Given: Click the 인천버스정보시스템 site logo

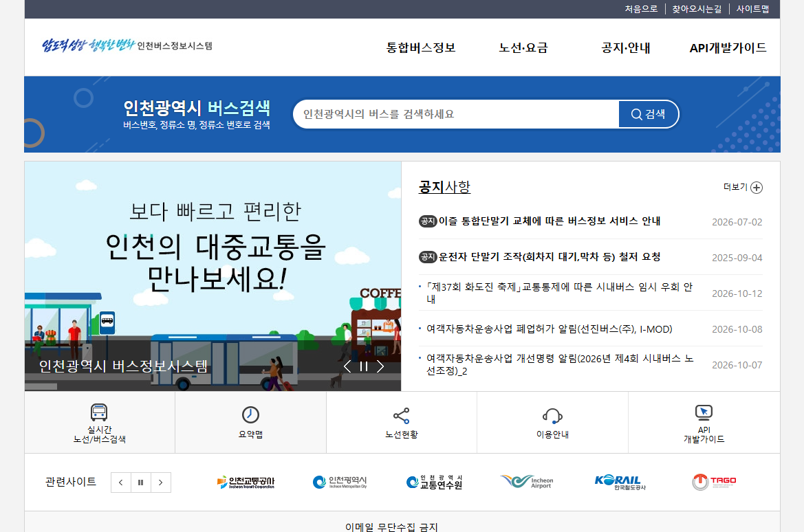Looking at the screenshot, I should tap(127, 45).
